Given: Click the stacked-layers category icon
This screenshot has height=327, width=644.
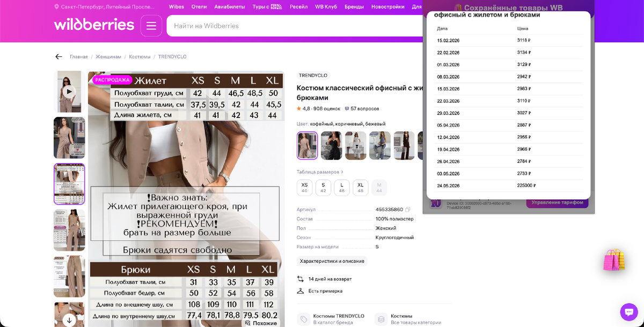Looking at the screenshot, I should (x=381, y=319).
